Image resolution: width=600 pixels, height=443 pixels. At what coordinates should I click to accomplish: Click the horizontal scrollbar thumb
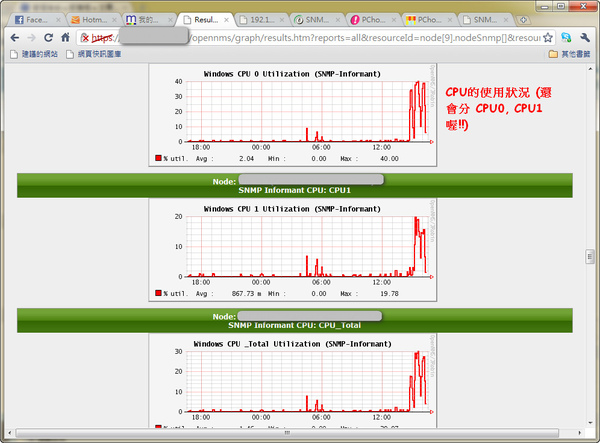pyautogui.click(x=287, y=433)
